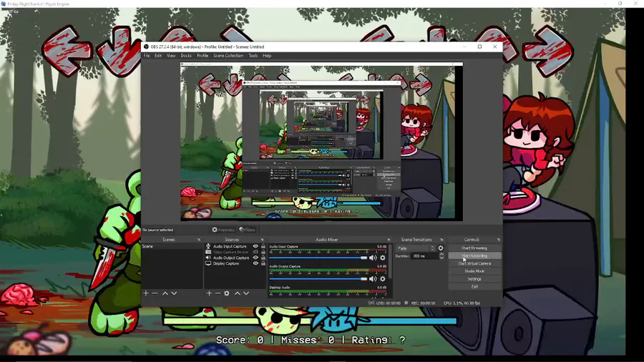Lock the Video Capture Device source

click(x=263, y=252)
